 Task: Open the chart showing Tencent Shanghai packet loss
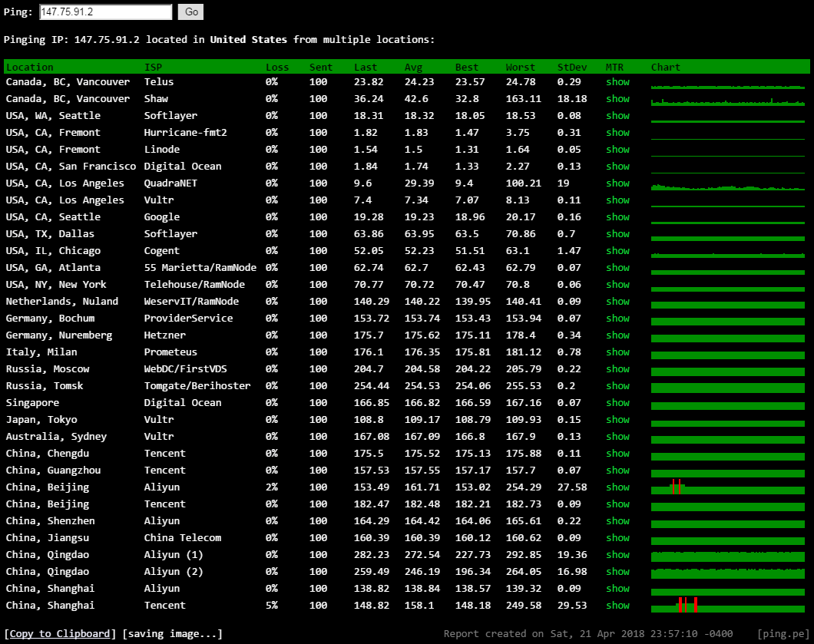[x=727, y=606]
